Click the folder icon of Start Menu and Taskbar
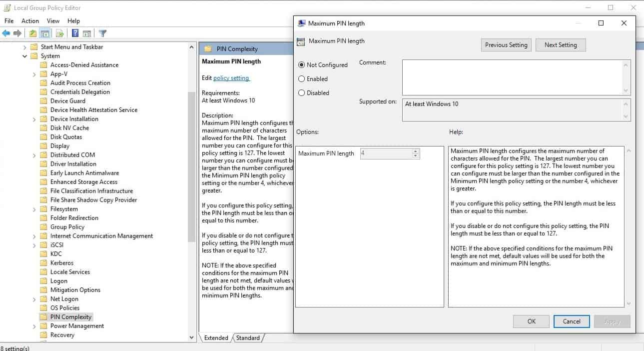Viewport: 644px width, 351px height. 34,47
